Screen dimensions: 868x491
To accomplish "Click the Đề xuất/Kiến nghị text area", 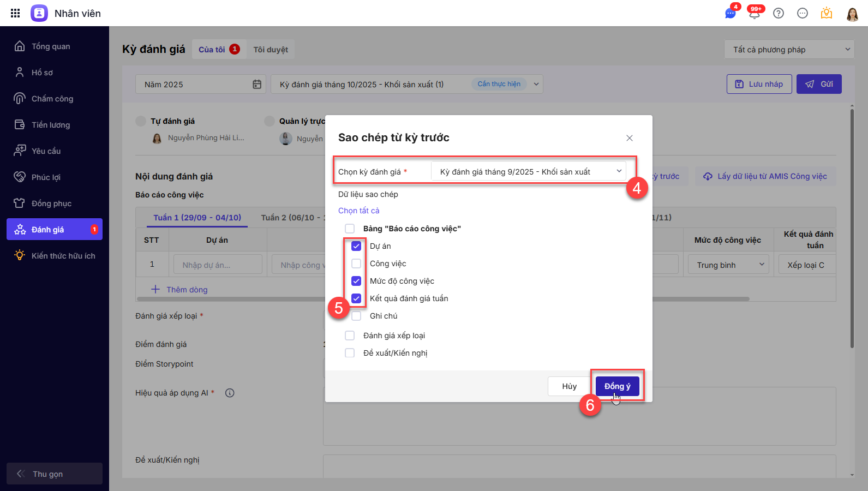I will [x=579, y=466].
